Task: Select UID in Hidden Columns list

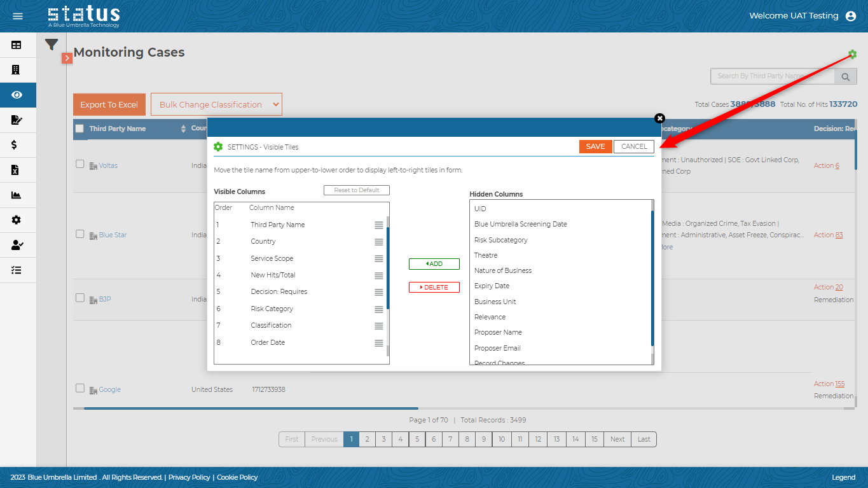Action: pyautogui.click(x=480, y=209)
